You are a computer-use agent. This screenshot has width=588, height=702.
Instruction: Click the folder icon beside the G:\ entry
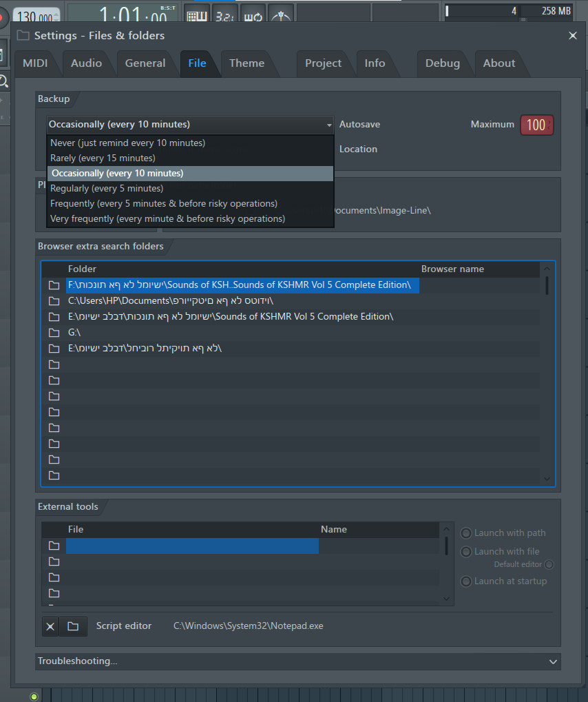click(54, 333)
